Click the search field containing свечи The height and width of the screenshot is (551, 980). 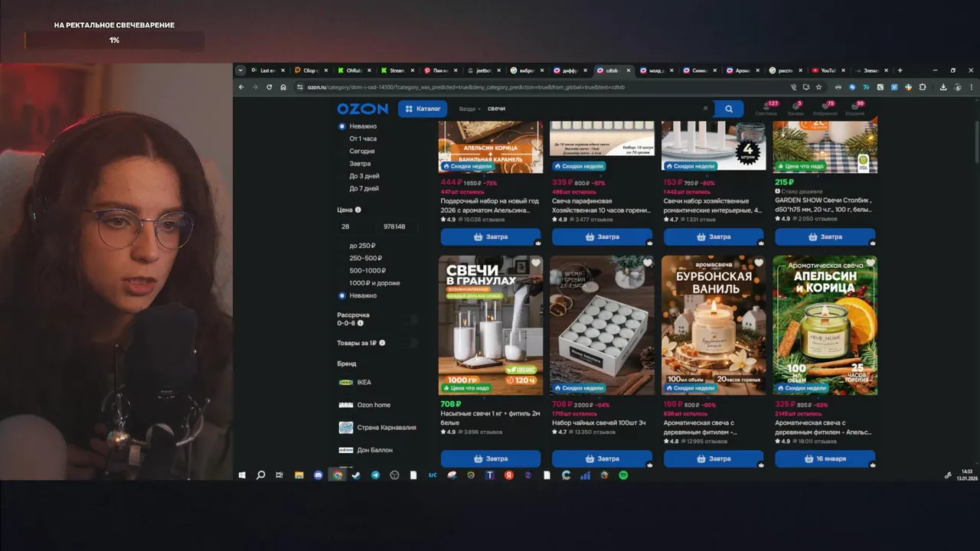pyautogui.click(x=590, y=109)
